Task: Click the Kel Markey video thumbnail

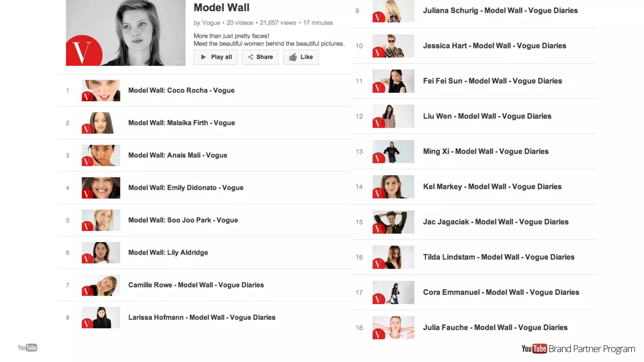Action: coord(393,187)
